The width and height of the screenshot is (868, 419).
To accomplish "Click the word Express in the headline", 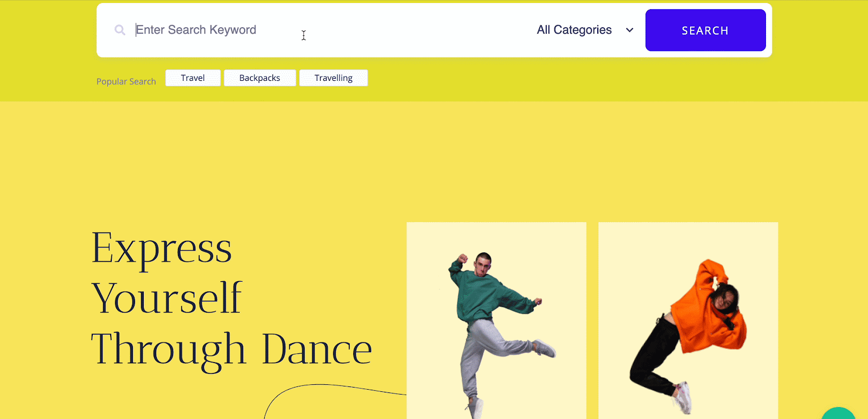I will pyautogui.click(x=162, y=248).
